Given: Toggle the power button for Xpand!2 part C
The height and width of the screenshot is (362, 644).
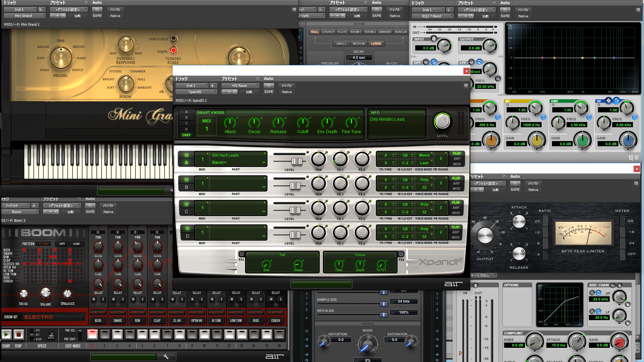Looking at the screenshot, I should (x=187, y=204).
